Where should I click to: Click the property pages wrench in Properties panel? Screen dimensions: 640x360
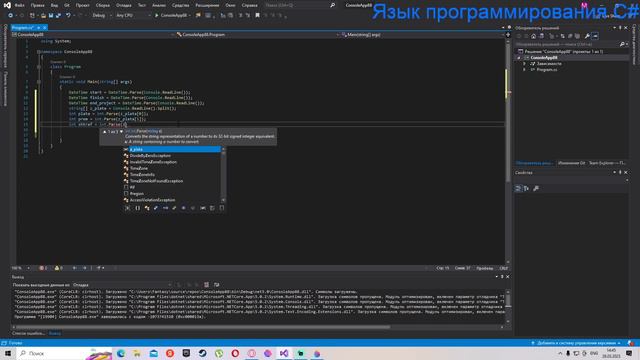click(x=536, y=188)
